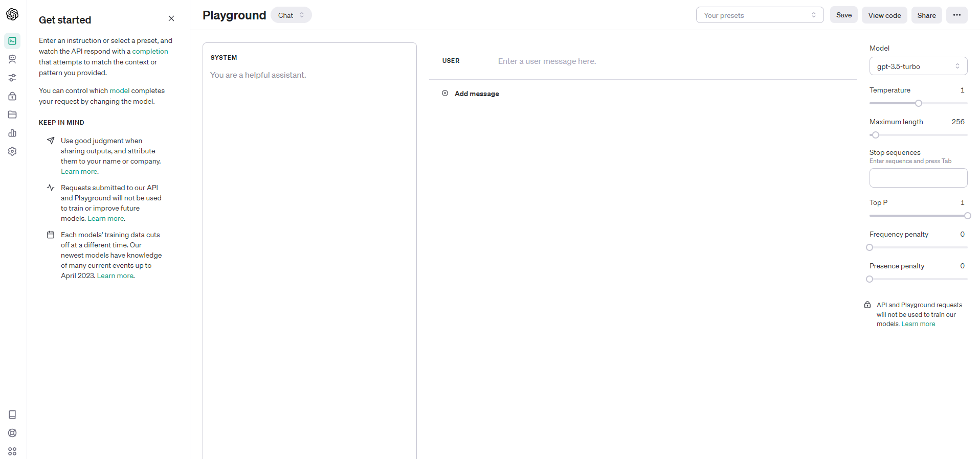
Task: Click the Temperature value 1
Action: (962, 90)
